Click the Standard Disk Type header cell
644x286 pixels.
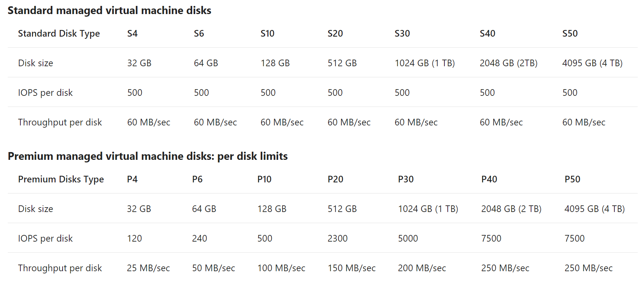click(59, 34)
